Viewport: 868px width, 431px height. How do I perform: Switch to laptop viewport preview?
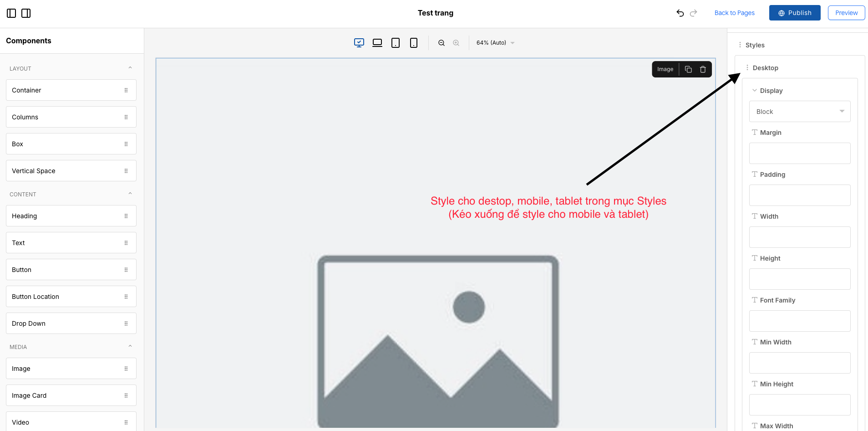tap(377, 43)
